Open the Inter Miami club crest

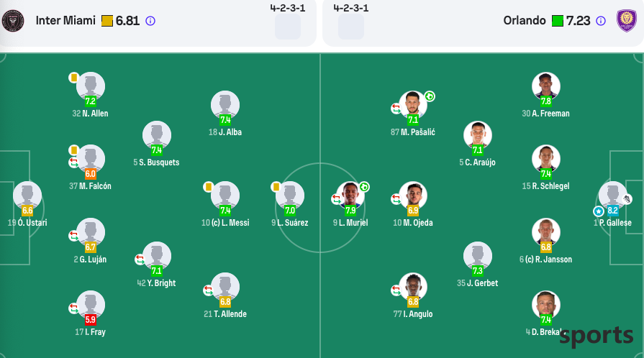pyautogui.click(x=13, y=21)
